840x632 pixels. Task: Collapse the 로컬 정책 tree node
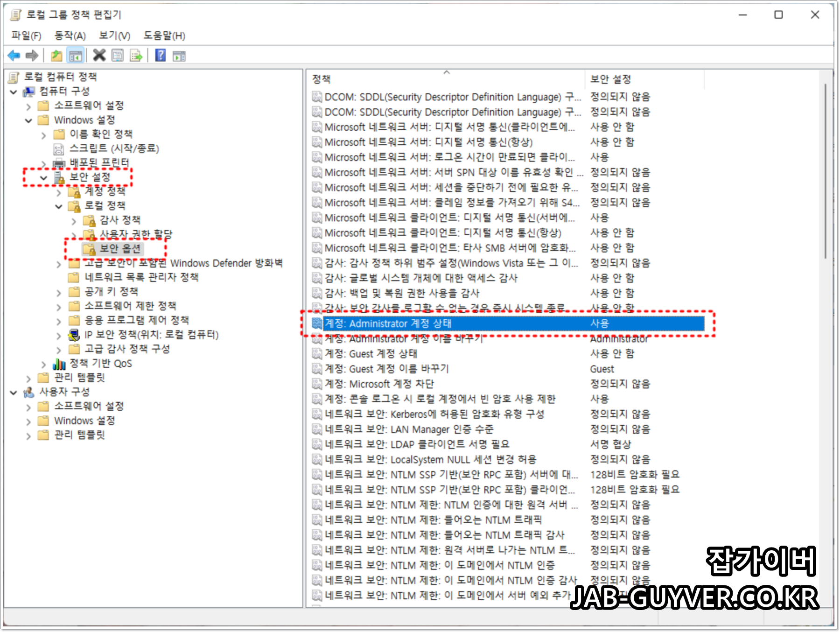click(59, 206)
